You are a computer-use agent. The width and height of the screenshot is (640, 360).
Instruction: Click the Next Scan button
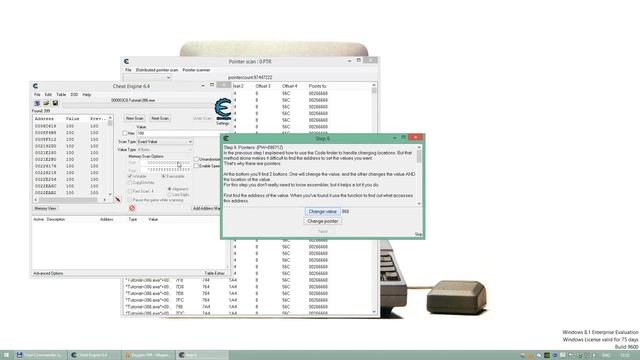(160, 118)
